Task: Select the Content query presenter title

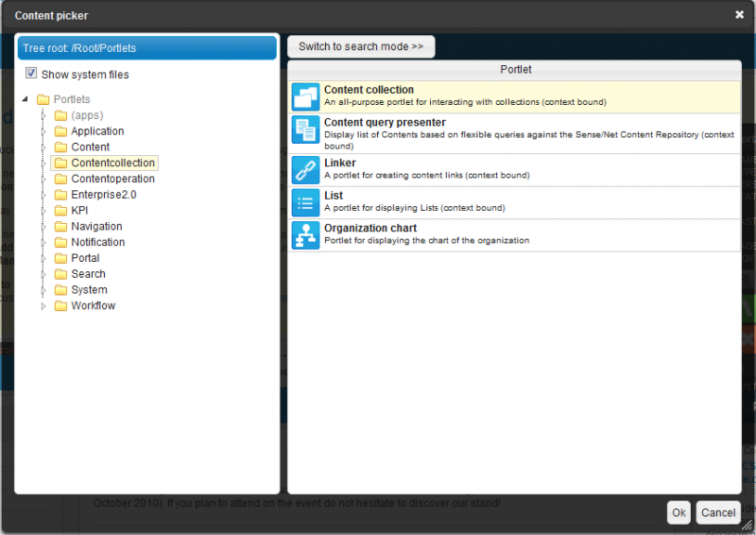Action: click(x=385, y=123)
